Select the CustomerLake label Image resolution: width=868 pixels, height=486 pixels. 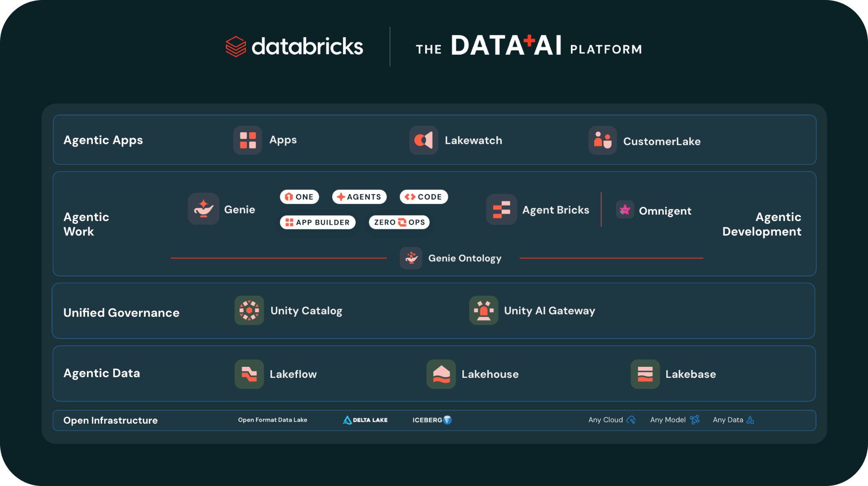point(662,141)
